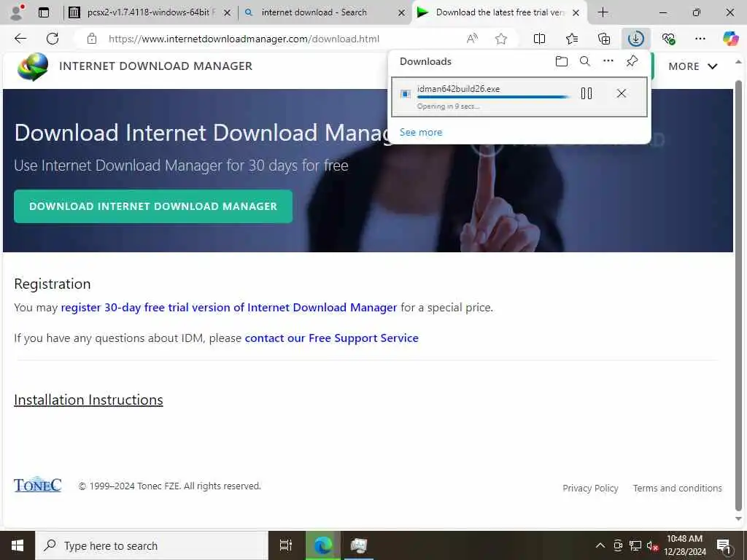Screen dimensions: 747x560
Task: Close the internet download - Search tab
Action: point(402,13)
